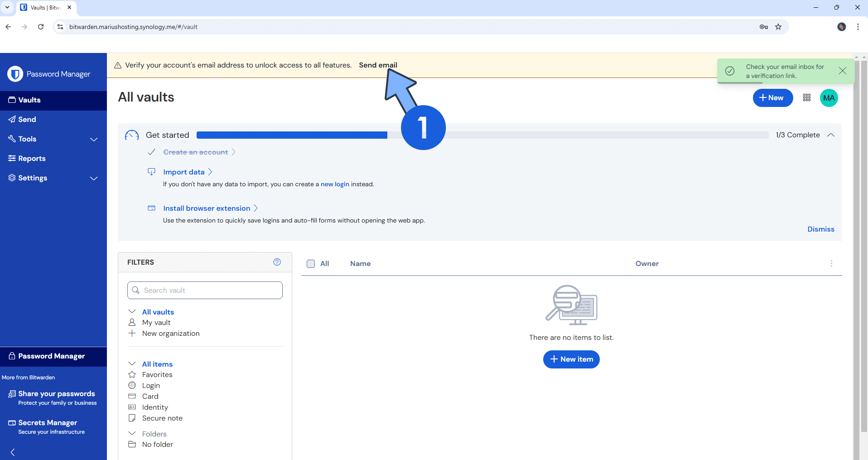Click the Owner column header
Screen dimensions: 868x460
click(x=647, y=264)
